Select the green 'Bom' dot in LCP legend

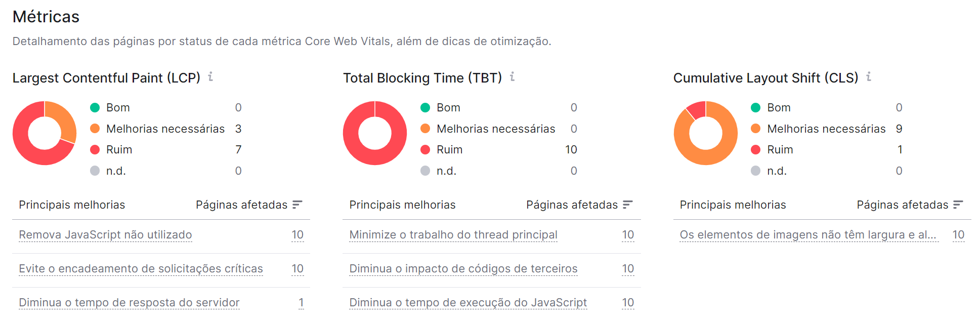click(x=95, y=107)
